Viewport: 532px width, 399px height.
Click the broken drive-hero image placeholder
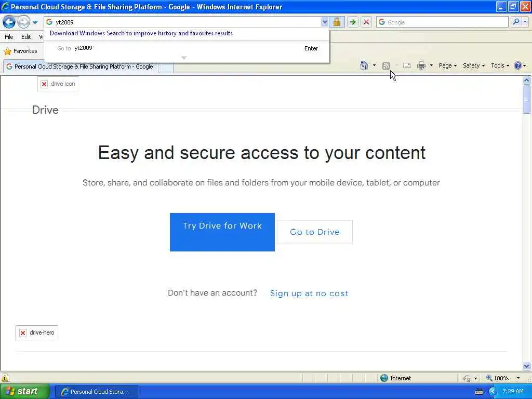37,333
